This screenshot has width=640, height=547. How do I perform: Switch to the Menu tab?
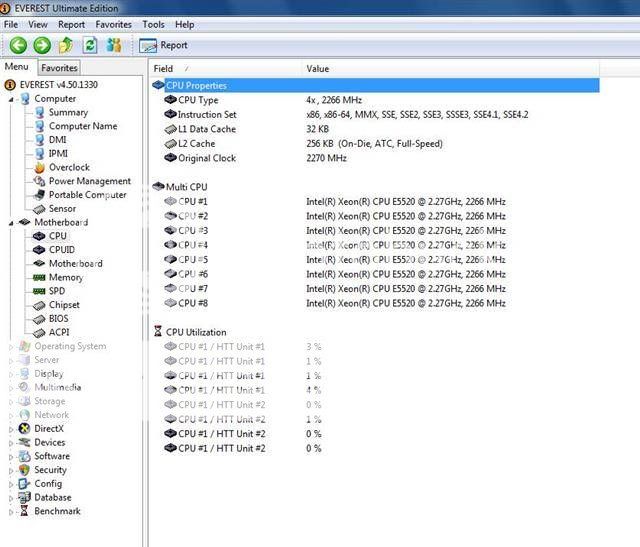(x=17, y=67)
